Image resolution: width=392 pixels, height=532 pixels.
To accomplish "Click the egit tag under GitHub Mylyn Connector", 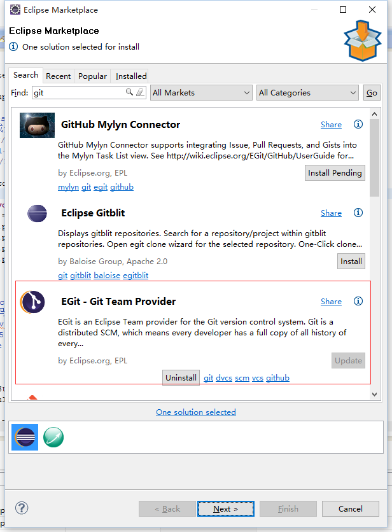I will [101, 187].
